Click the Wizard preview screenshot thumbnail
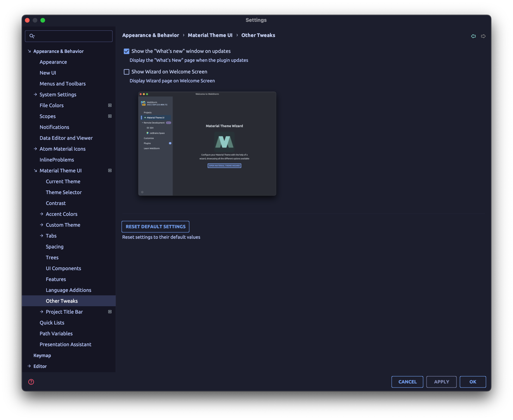Image resolution: width=513 pixels, height=420 pixels. [207, 143]
